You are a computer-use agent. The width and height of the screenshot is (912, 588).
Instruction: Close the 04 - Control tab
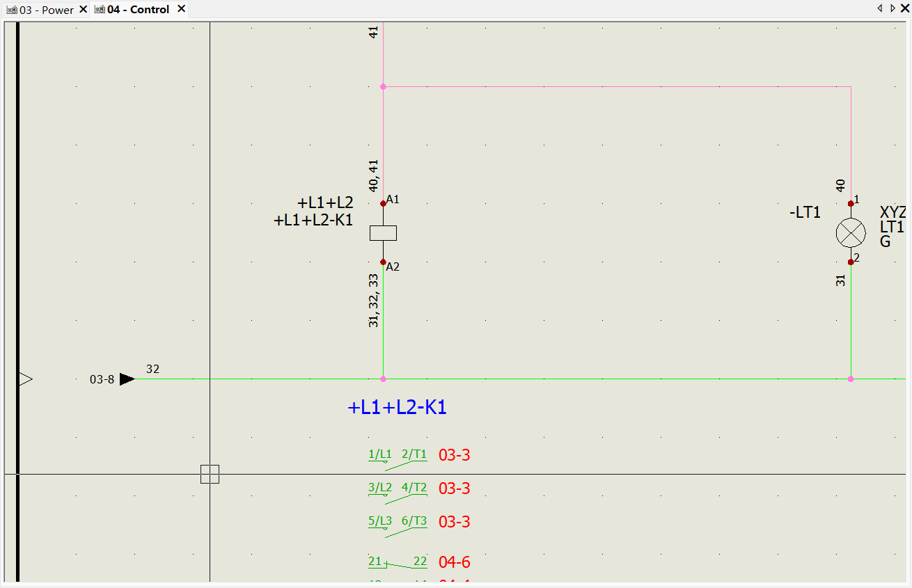tap(181, 9)
